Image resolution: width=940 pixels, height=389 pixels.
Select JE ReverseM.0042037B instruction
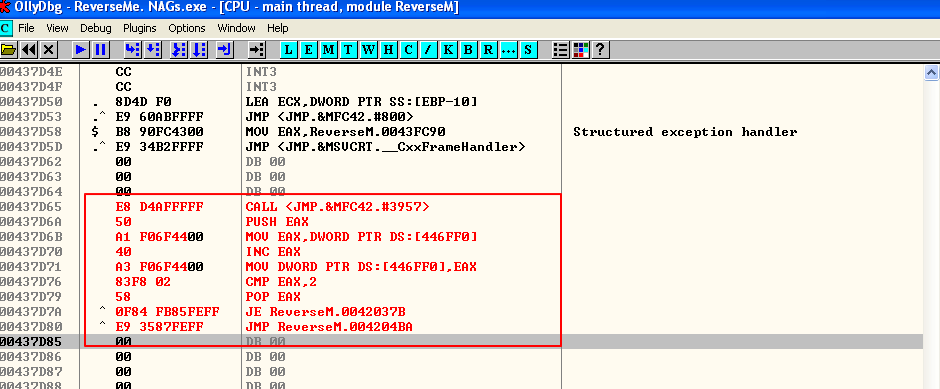pyautogui.click(x=326, y=312)
